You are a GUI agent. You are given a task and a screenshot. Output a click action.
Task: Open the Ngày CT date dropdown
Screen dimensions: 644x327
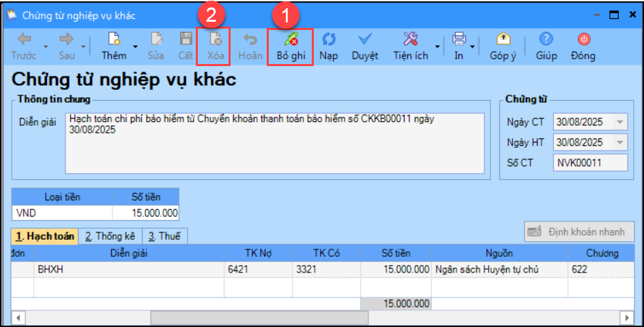click(619, 122)
